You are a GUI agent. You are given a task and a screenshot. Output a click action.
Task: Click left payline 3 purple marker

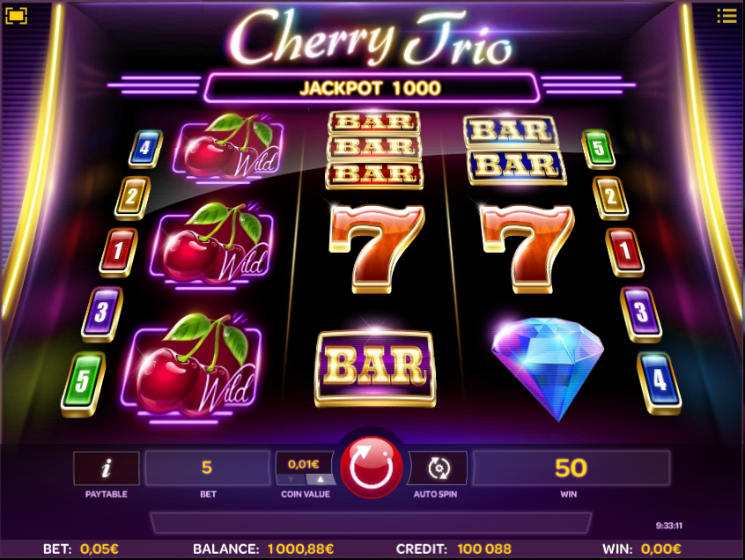point(102,314)
